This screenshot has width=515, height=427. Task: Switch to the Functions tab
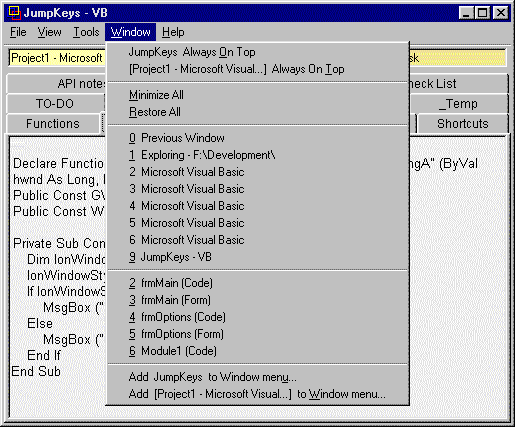tap(53, 124)
